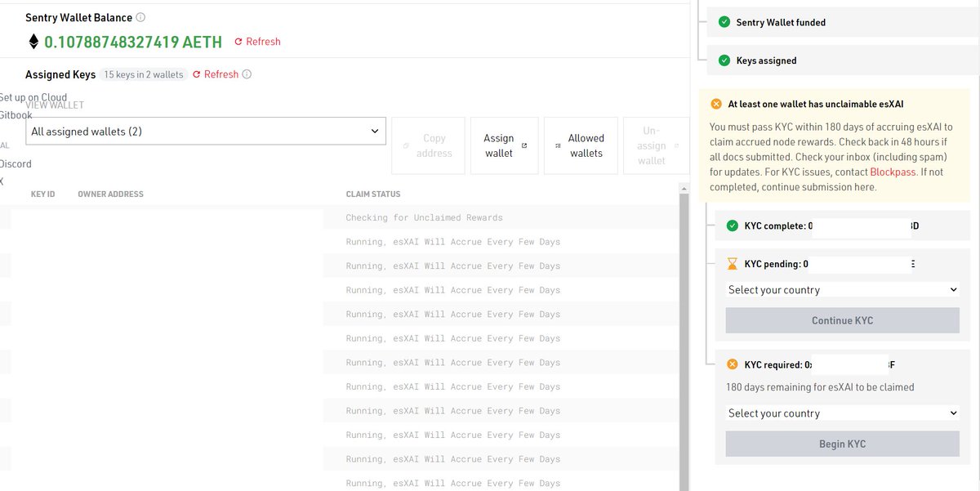
Task: Open info icon beside Assigned Keys refresh
Action: coord(247,74)
